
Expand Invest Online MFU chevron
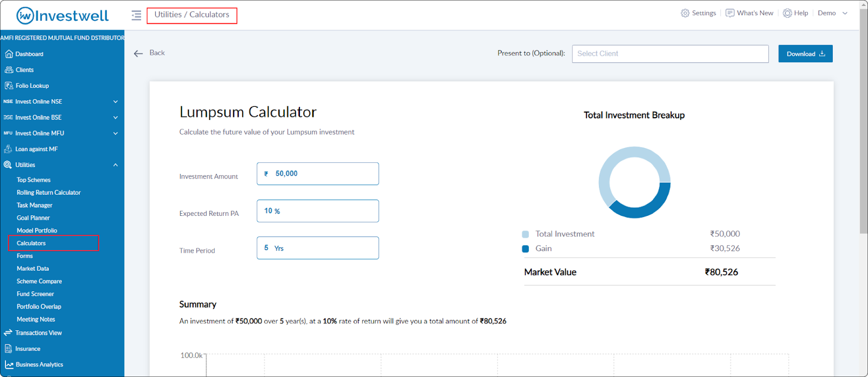[116, 133]
